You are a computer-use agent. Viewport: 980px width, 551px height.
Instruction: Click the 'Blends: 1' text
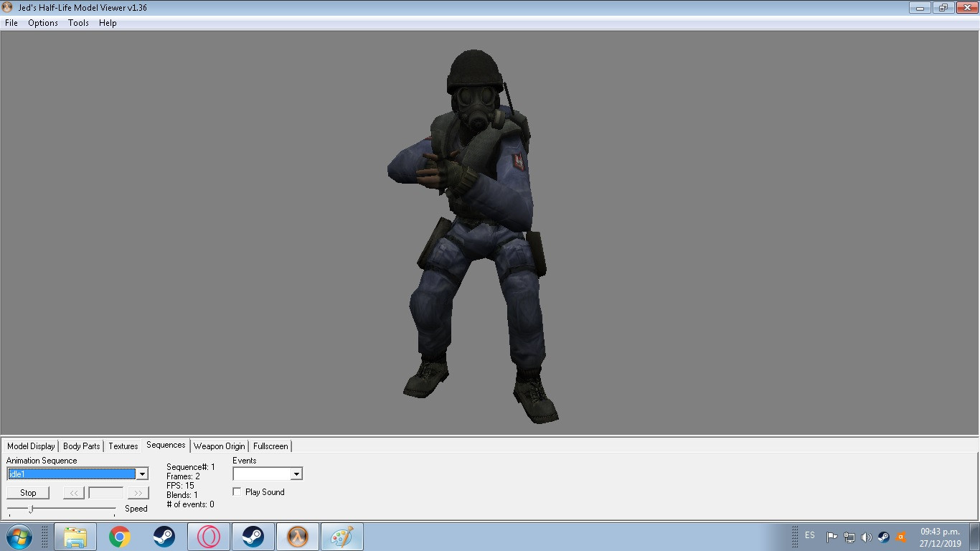pos(182,495)
